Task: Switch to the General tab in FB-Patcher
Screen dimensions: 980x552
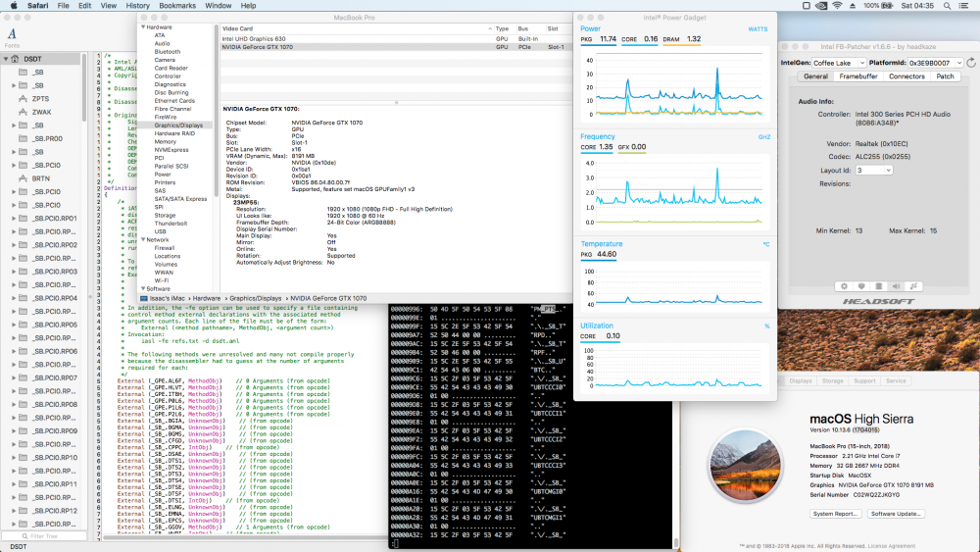Action: click(815, 76)
